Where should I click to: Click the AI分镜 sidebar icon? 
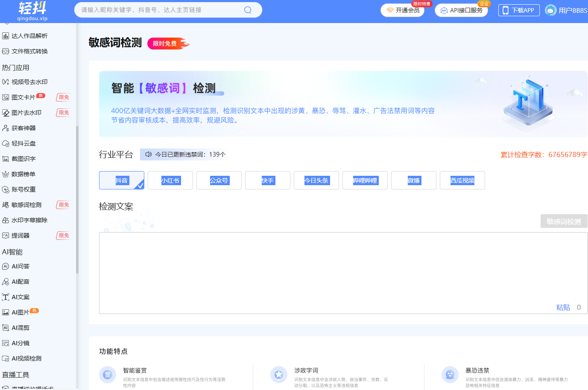(6, 343)
